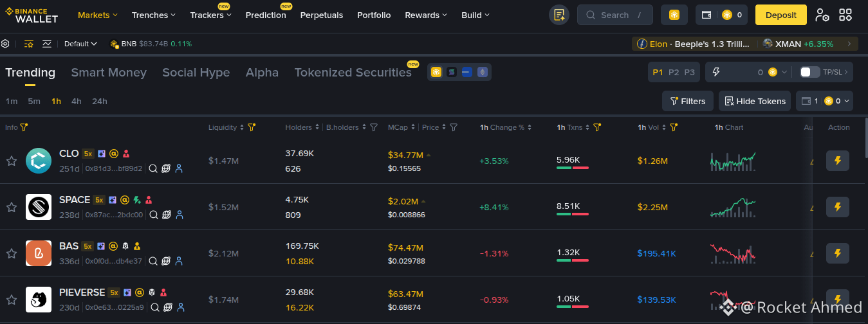Switch to the Alpha tab
Screen dimensions: 868x324
tap(262, 73)
